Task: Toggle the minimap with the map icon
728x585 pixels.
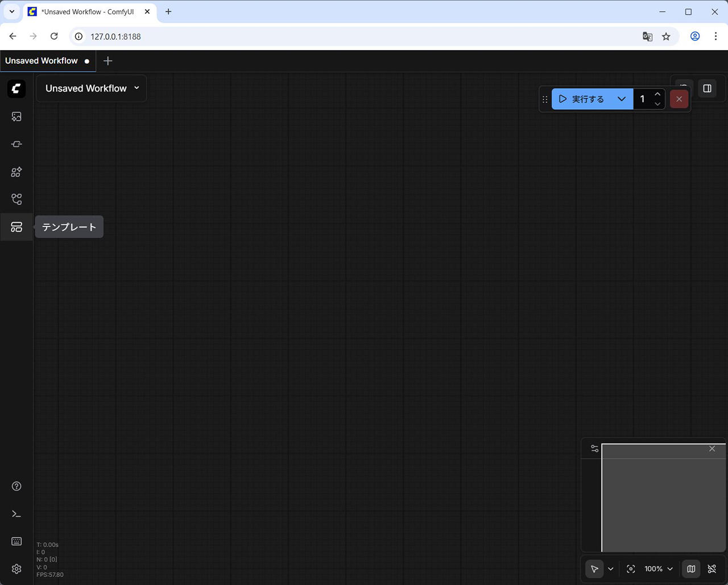Action: pos(691,569)
